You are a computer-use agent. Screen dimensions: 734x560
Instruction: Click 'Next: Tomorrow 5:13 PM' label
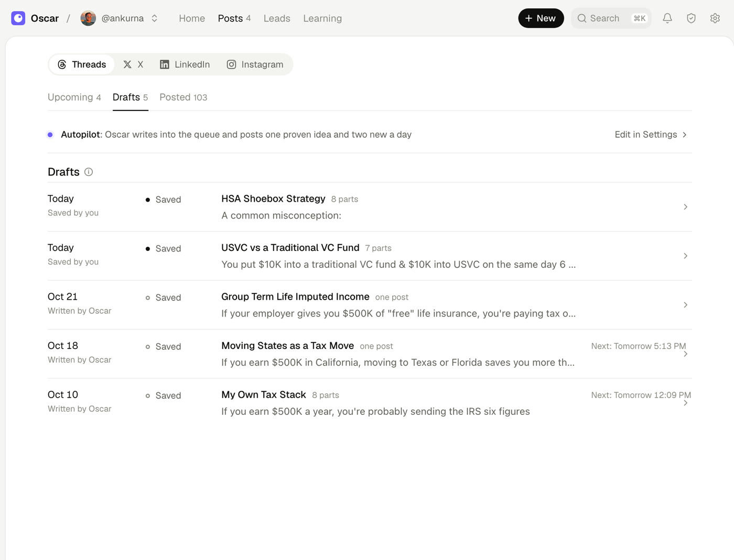(639, 346)
